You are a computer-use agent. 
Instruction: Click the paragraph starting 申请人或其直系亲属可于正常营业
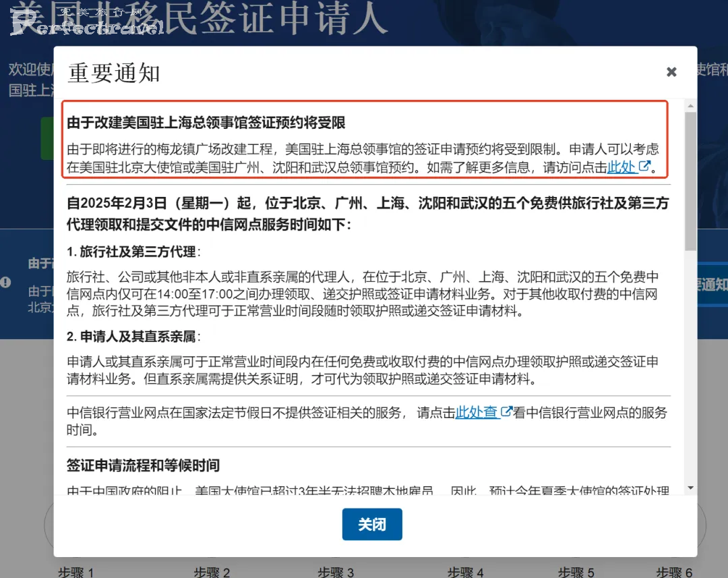(363, 370)
